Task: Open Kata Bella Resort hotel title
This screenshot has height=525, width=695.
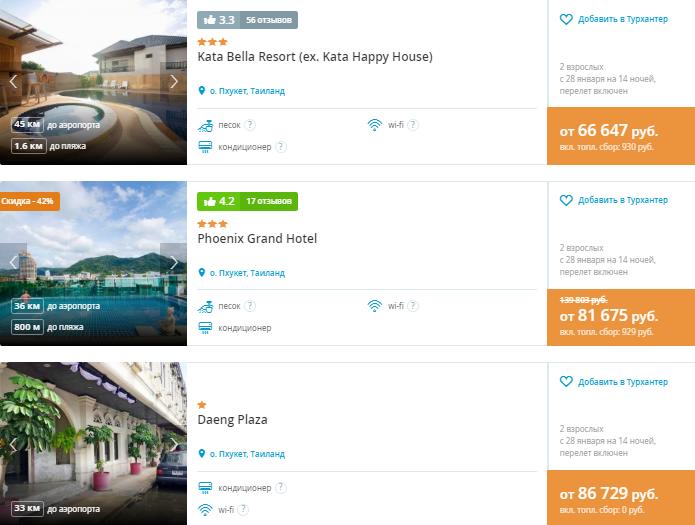Action: coord(315,57)
